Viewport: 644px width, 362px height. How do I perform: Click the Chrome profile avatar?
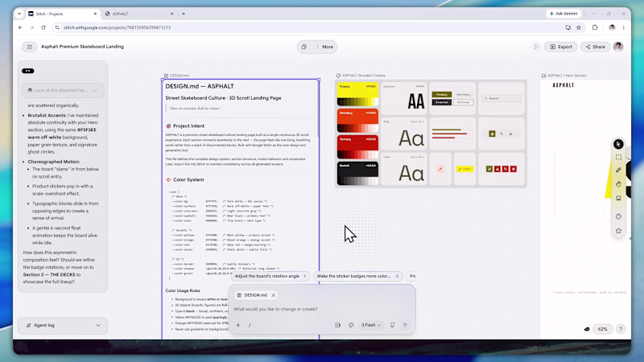pyautogui.click(x=612, y=27)
